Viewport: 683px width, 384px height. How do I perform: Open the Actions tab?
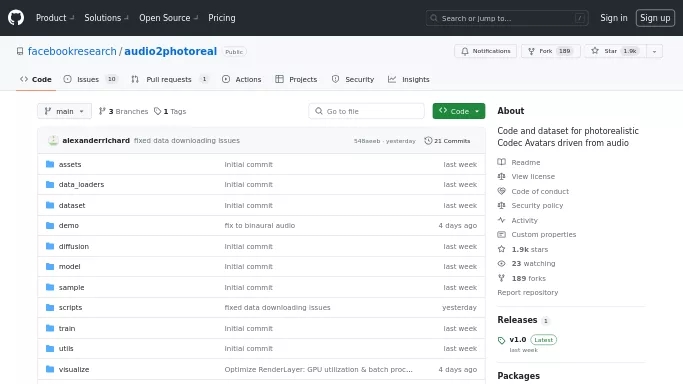pyautogui.click(x=242, y=79)
